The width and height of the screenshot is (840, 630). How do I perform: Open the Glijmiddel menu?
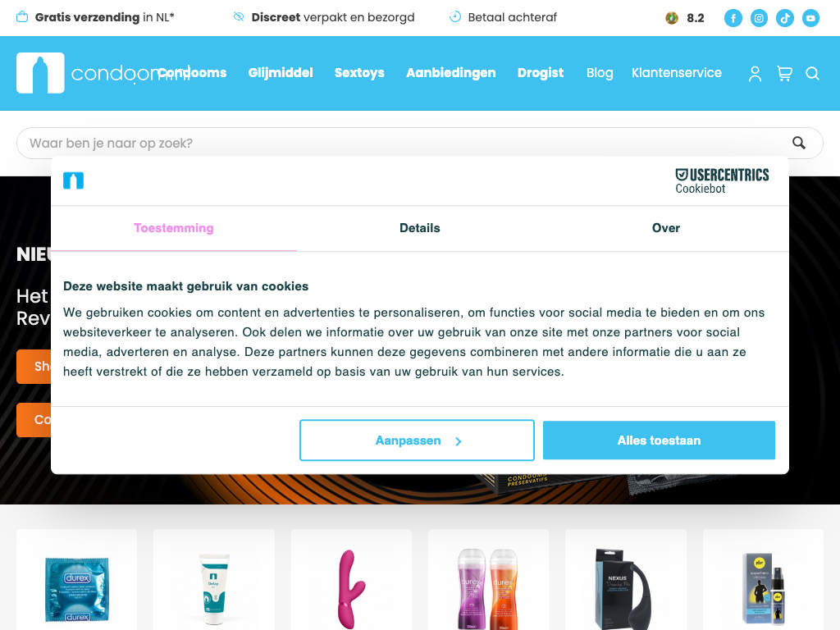[x=281, y=73]
